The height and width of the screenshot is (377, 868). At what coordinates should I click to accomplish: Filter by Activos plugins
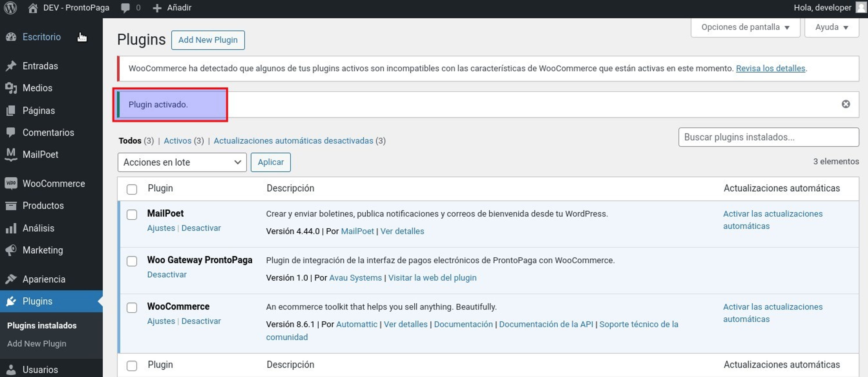pyautogui.click(x=177, y=141)
